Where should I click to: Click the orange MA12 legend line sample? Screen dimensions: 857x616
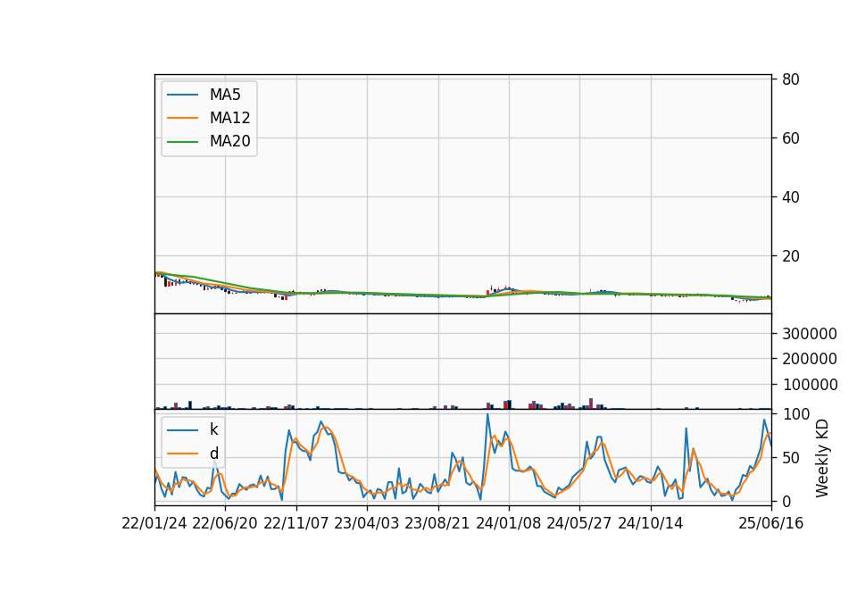pos(182,118)
